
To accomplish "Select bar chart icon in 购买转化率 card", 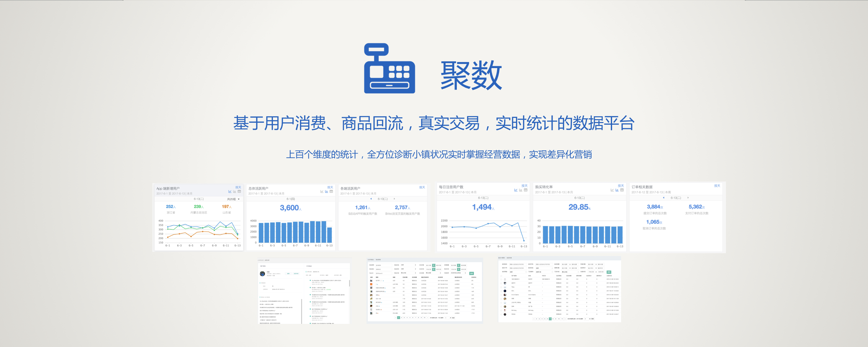I will tap(617, 190).
